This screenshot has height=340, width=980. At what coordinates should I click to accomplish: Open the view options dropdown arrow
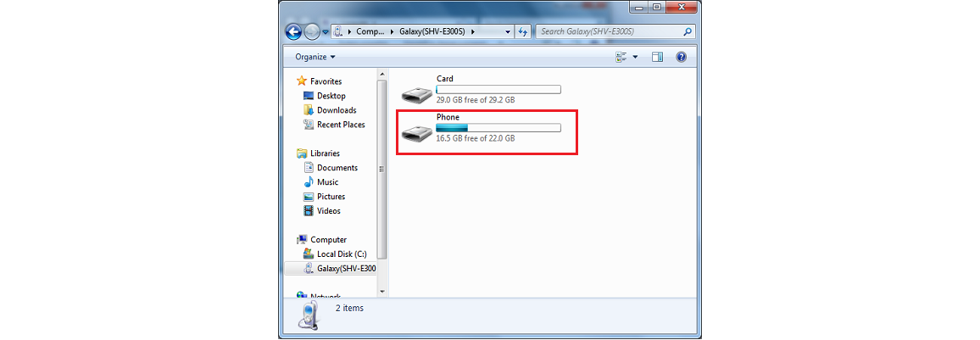[x=635, y=57]
